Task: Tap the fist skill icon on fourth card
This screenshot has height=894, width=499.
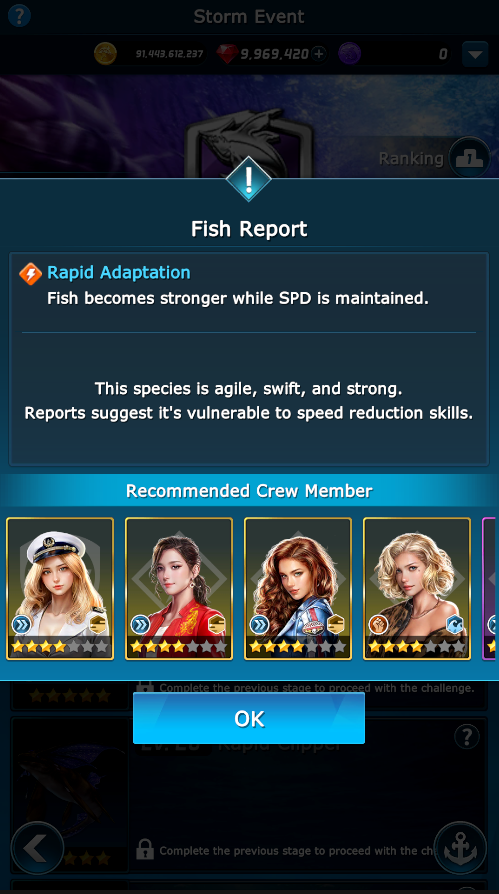Action: click(x=378, y=625)
